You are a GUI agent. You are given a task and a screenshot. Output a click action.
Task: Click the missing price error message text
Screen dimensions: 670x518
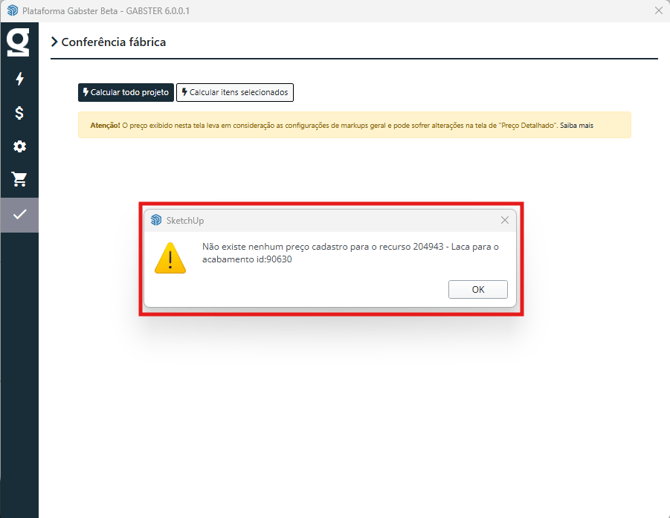coord(350,253)
